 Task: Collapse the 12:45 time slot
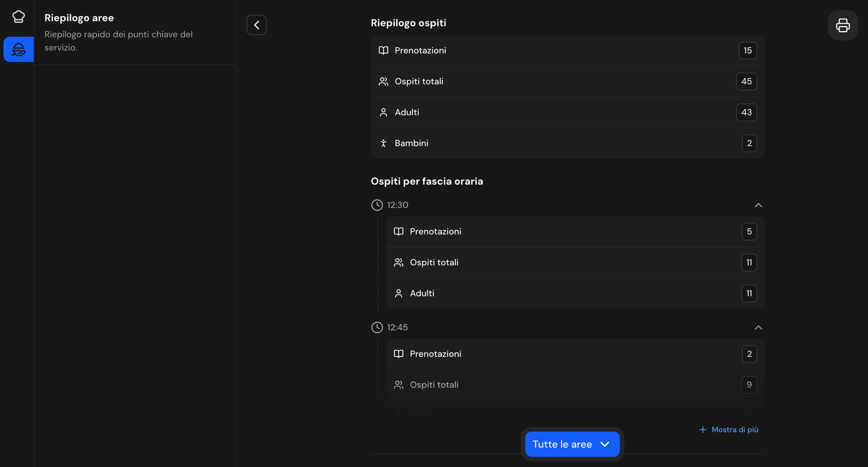pyautogui.click(x=758, y=328)
